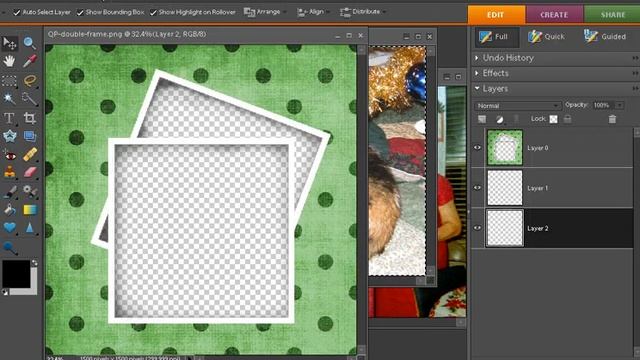The height and width of the screenshot is (360, 640).
Task: Select the Quick Selection tool
Action: tap(29, 98)
